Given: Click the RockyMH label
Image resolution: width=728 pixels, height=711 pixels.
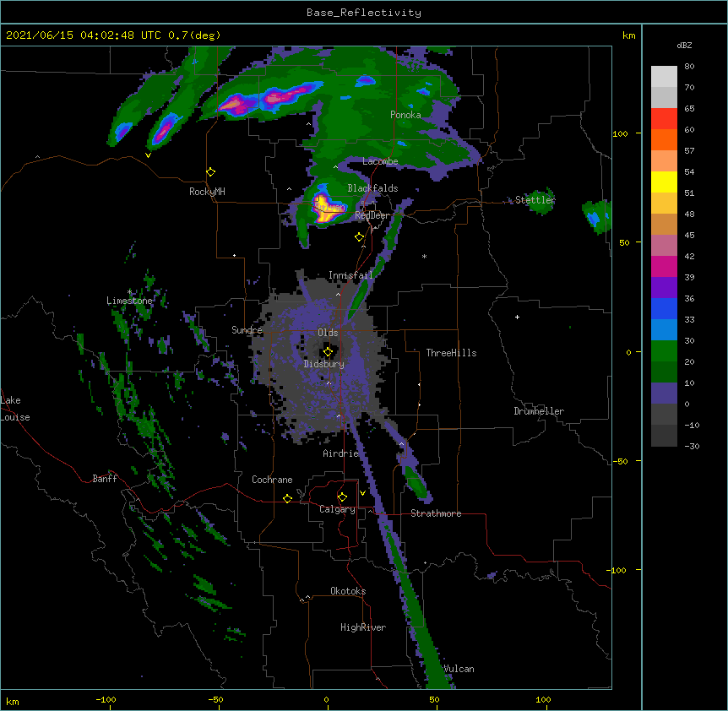Looking at the screenshot, I should [207, 192].
